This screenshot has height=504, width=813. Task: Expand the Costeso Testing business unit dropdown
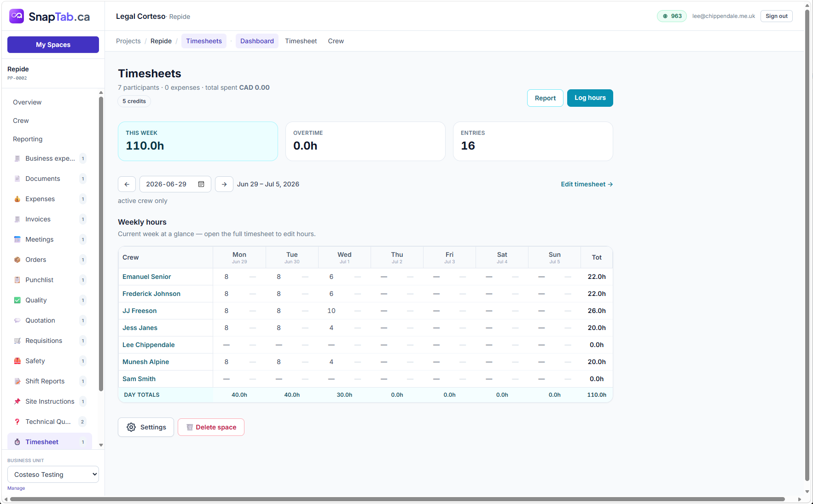[x=53, y=475]
